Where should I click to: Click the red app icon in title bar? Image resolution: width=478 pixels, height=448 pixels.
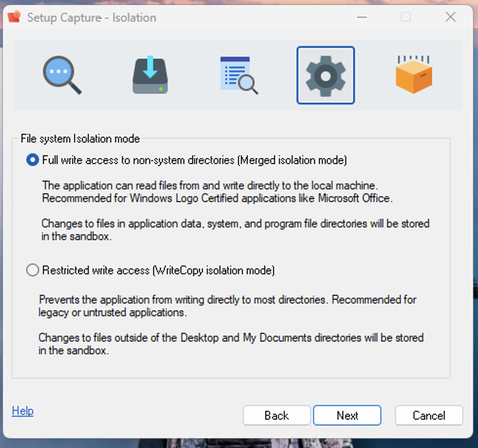pyautogui.click(x=15, y=18)
